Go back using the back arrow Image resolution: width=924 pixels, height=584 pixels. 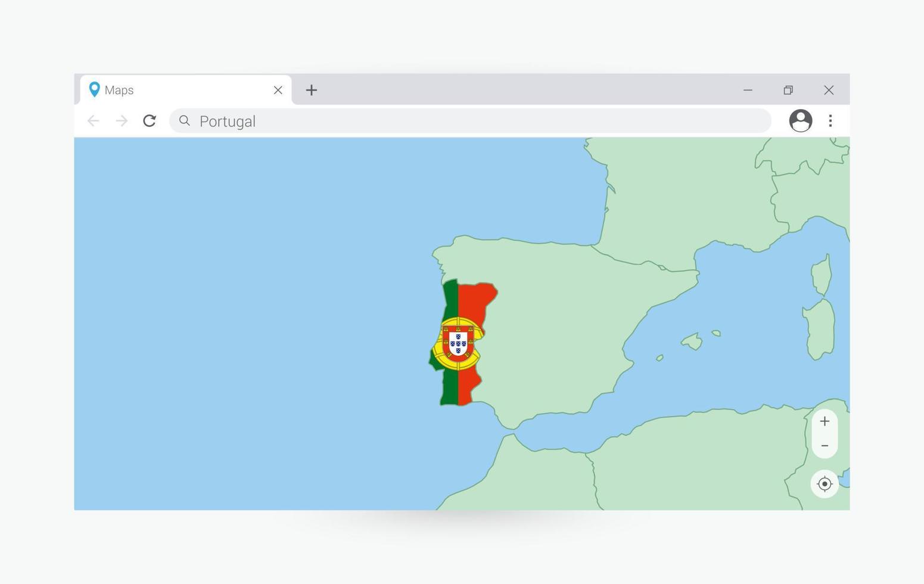[93, 121]
